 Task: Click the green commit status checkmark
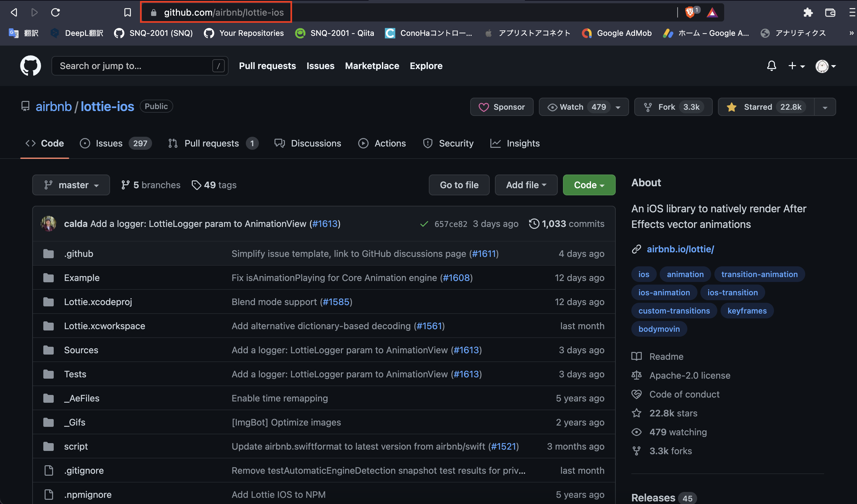(424, 224)
